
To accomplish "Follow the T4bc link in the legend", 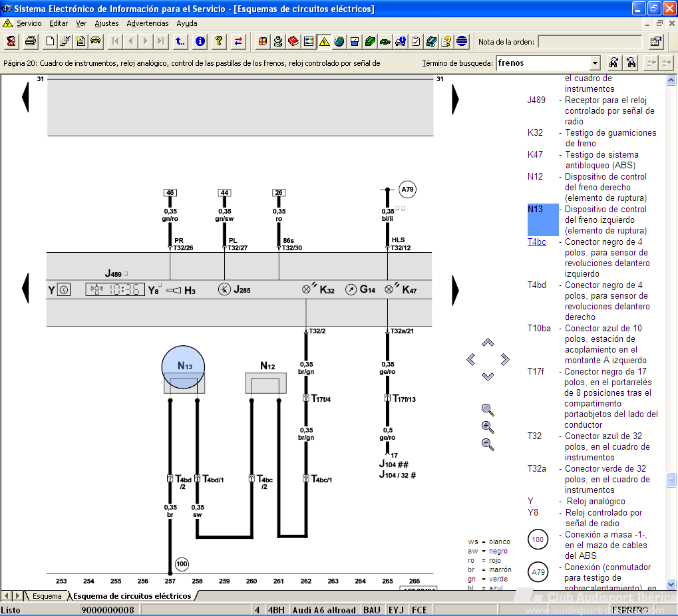I will coord(536,241).
